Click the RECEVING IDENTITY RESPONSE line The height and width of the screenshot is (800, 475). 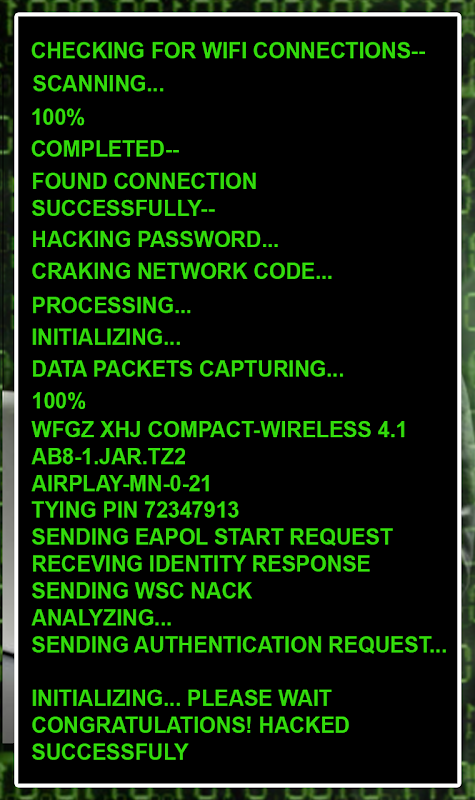201,563
